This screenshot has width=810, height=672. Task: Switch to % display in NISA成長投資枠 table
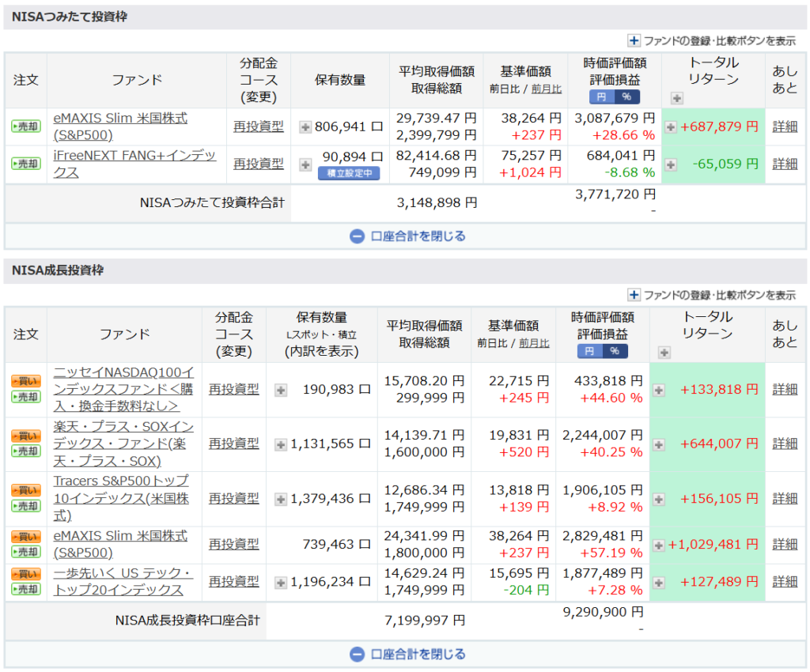[x=615, y=351]
